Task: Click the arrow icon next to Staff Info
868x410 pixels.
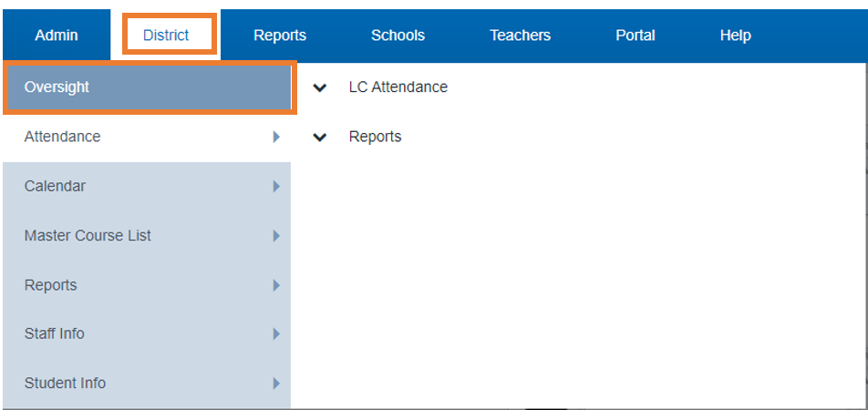Action: tap(275, 334)
